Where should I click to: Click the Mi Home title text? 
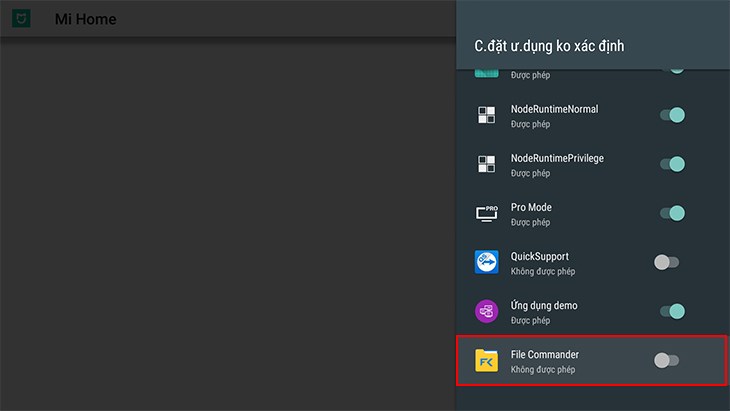(x=85, y=19)
